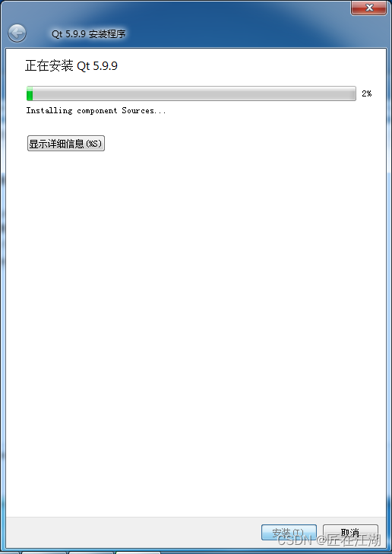Click the third highlighted taskbar button below window
Screen dimensions: 392x554
138,552
